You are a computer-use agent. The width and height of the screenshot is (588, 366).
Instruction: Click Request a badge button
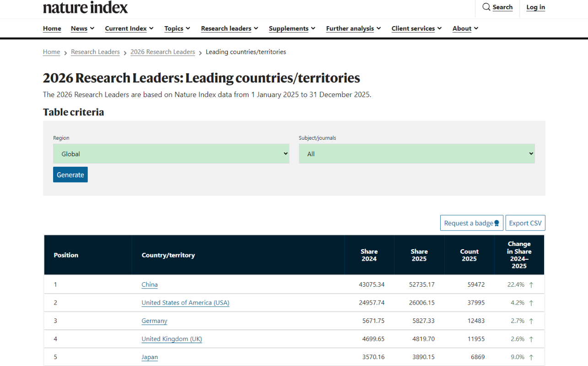click(472, 223)
